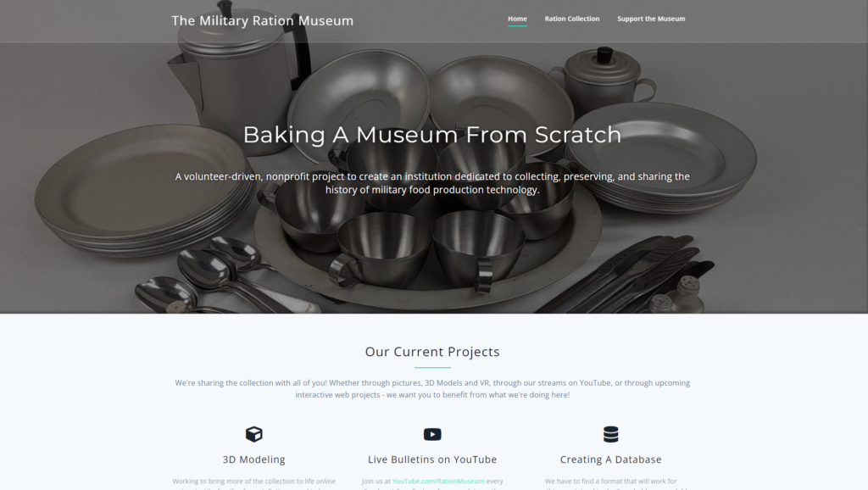Click the volunteer-driven nonprofit description text
The width and height of the screenshot is (868, 490).
[x=432, y=183]
